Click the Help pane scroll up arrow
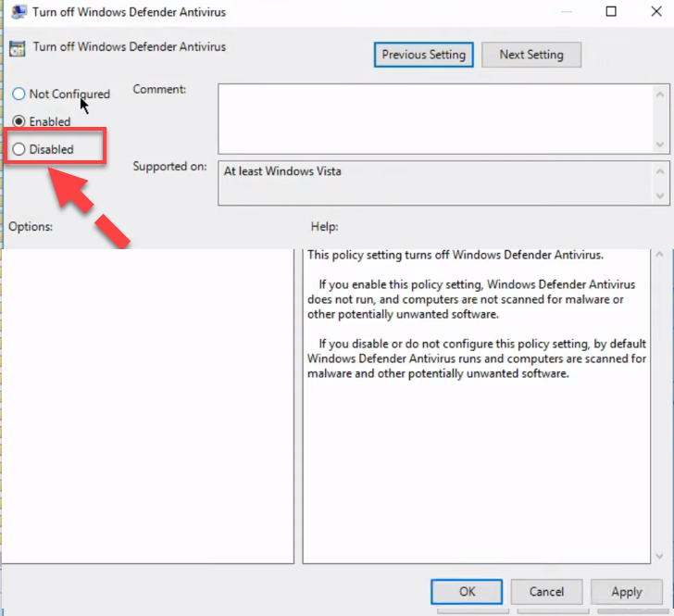The height and width of the screenshot is (616, 674). point(659,255)
